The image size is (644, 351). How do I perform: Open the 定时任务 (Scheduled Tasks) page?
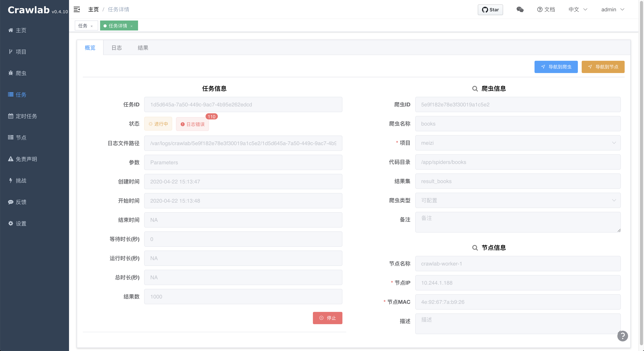(x=26, y=116)
